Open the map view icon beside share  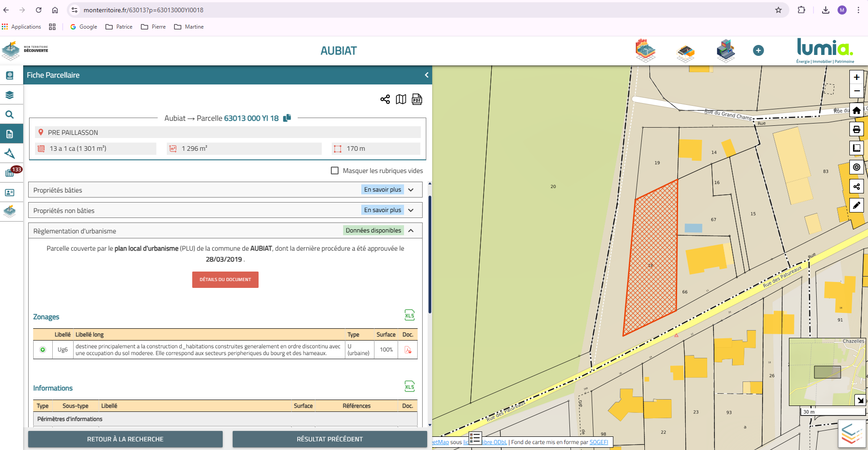401,99
